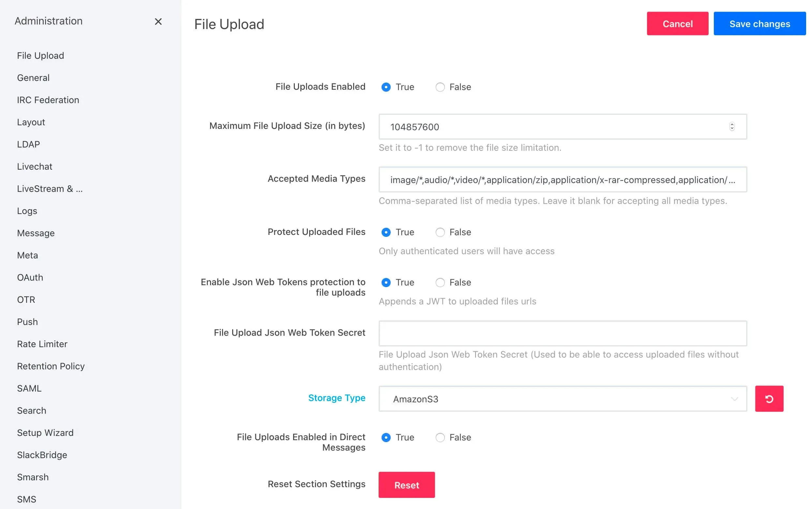Open Setup Wizard section
Image resolution: width=812 pixels, height=509 pixels.
click(x=45, y=433)
